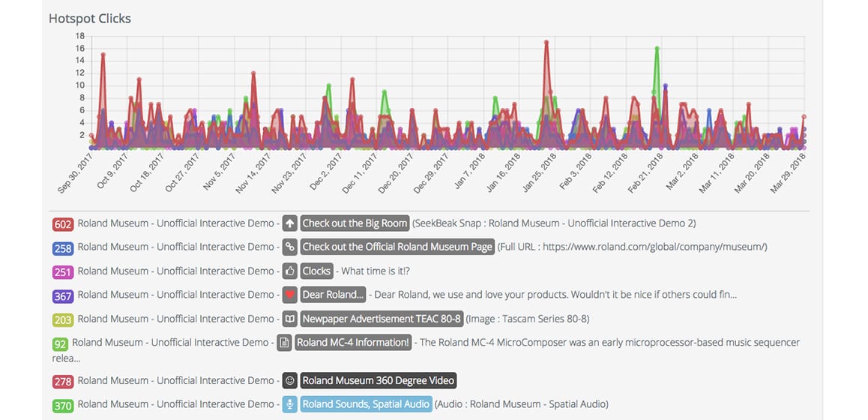Image resolution: width=868 pixels, height=420 pixels.
Task: Click the green peak of 16 near Feb 21, 2018
Action: (657, 48)
